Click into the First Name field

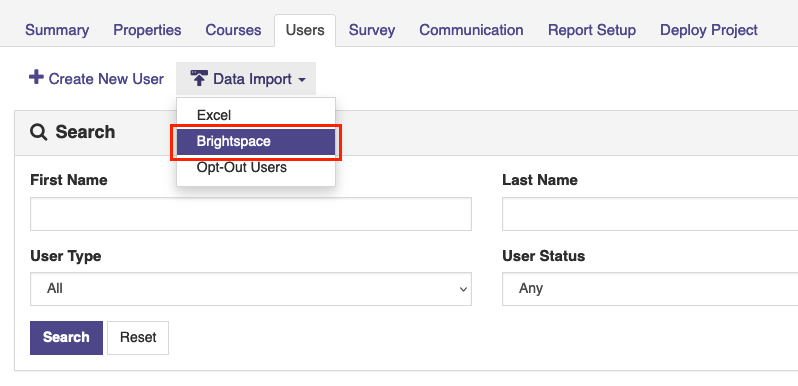pyautogui.click(x=251, y=214)
